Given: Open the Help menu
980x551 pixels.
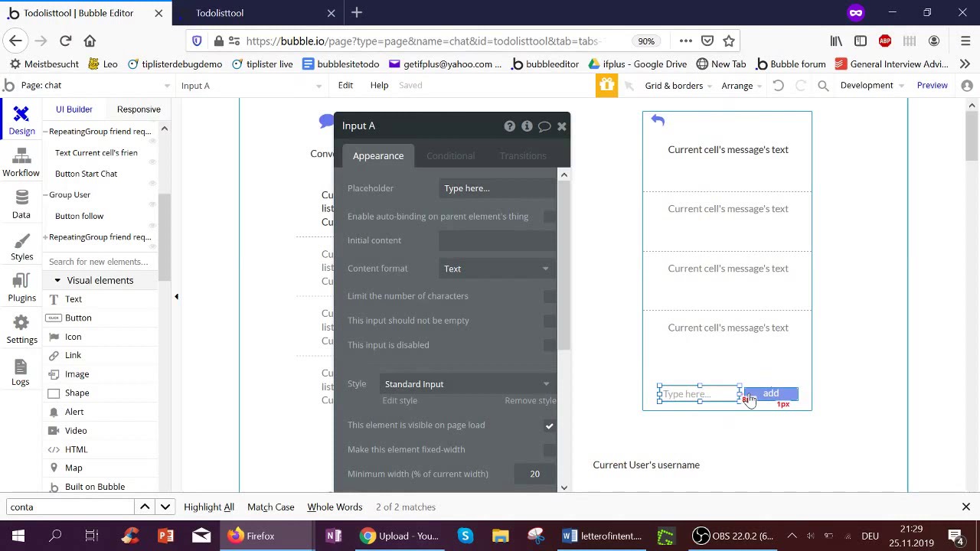Looking at the screenshot, I should pos(379,86).
